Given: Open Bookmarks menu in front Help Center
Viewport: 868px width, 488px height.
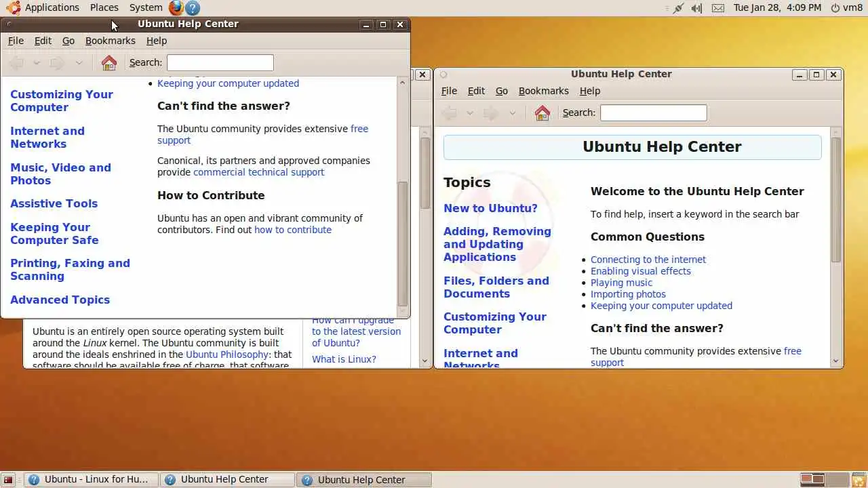Looking at the screenshot, I should click(x=111, y=41).
